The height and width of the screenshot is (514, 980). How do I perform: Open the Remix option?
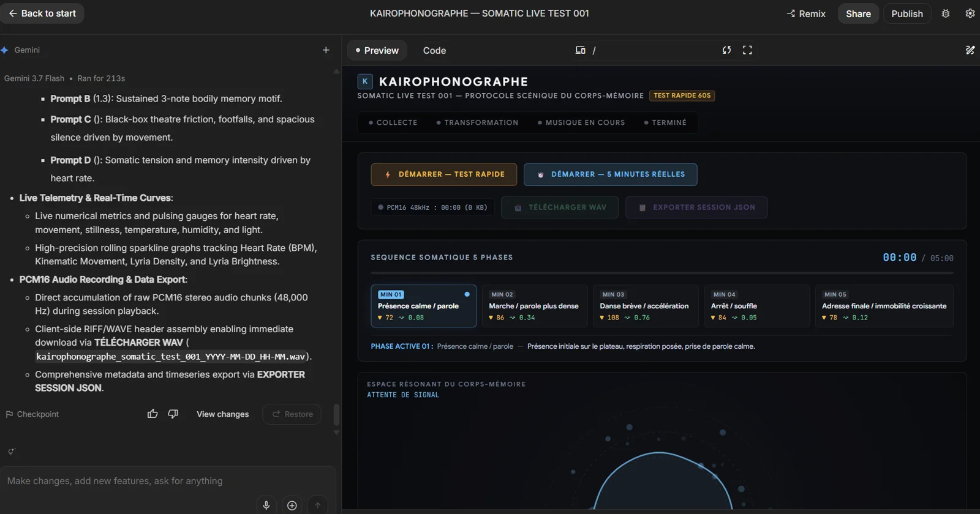tap(806, 13)
